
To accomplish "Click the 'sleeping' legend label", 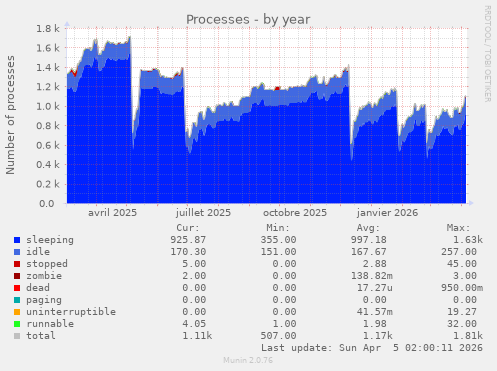I will coord(50,240).
